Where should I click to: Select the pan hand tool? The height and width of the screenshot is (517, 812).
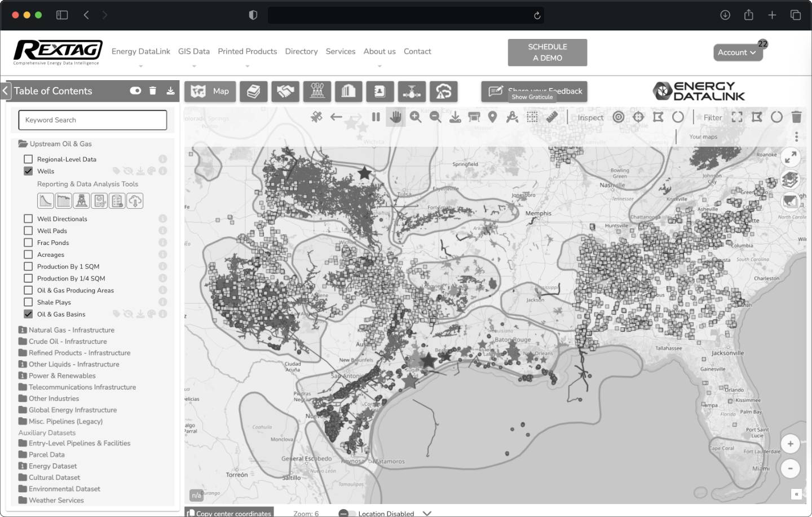pyautogui.click(x=395, y=117)
